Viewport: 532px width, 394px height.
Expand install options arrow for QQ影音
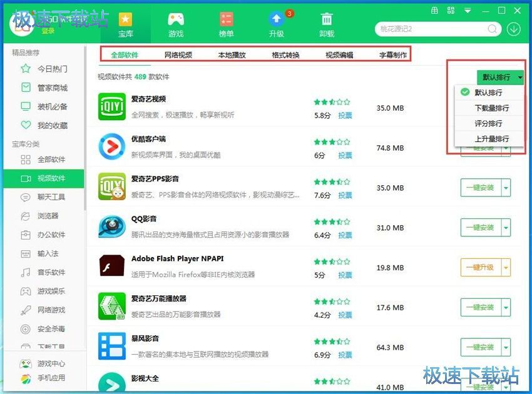click(x=506, y=228)
